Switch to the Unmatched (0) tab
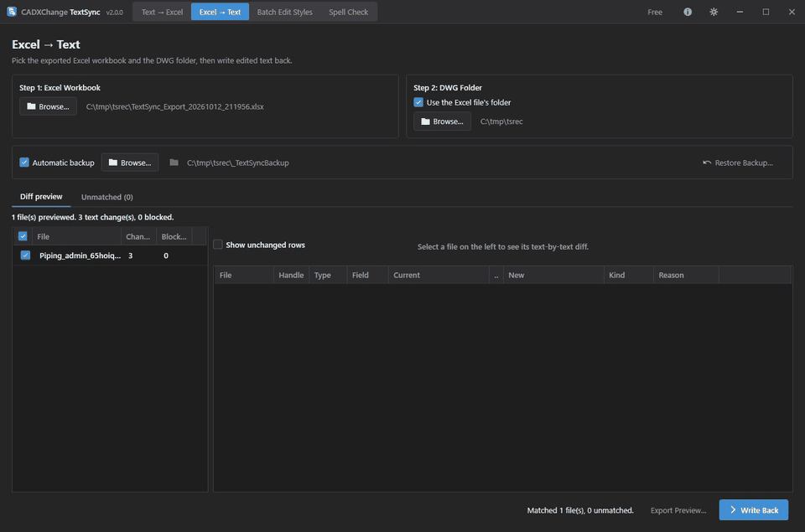This screenshot has width=805, height=532. [x=106, y=197]
